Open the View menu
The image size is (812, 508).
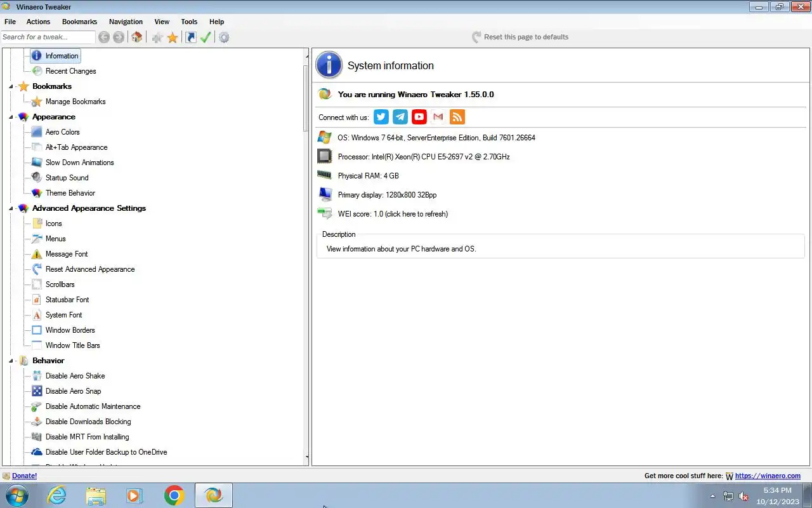[162, 22]
